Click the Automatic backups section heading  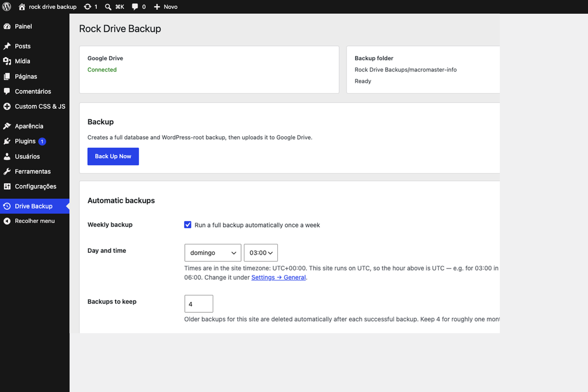[x=121, y=200]
